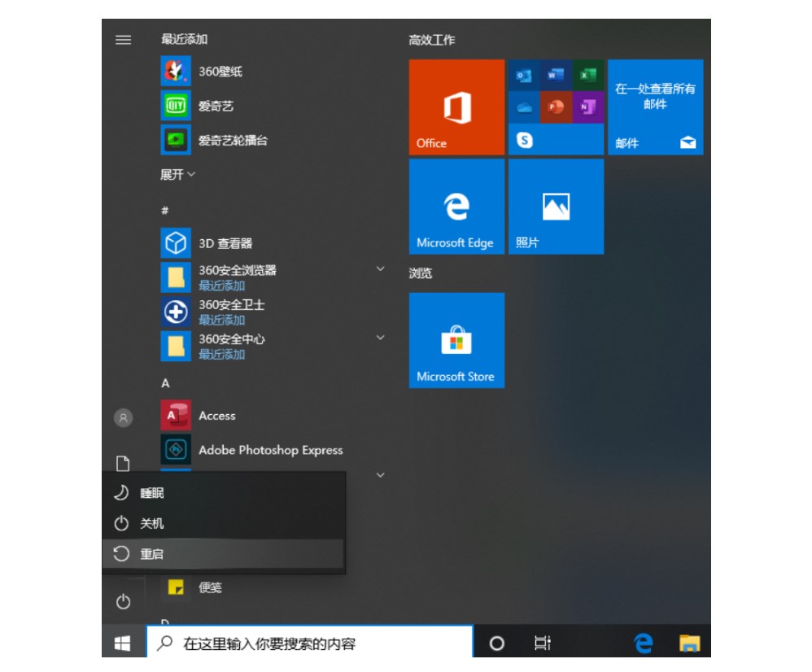This screenshot has height=672, width=812.
Task: Open 3D 查看器 app
Action: (207, 243)
